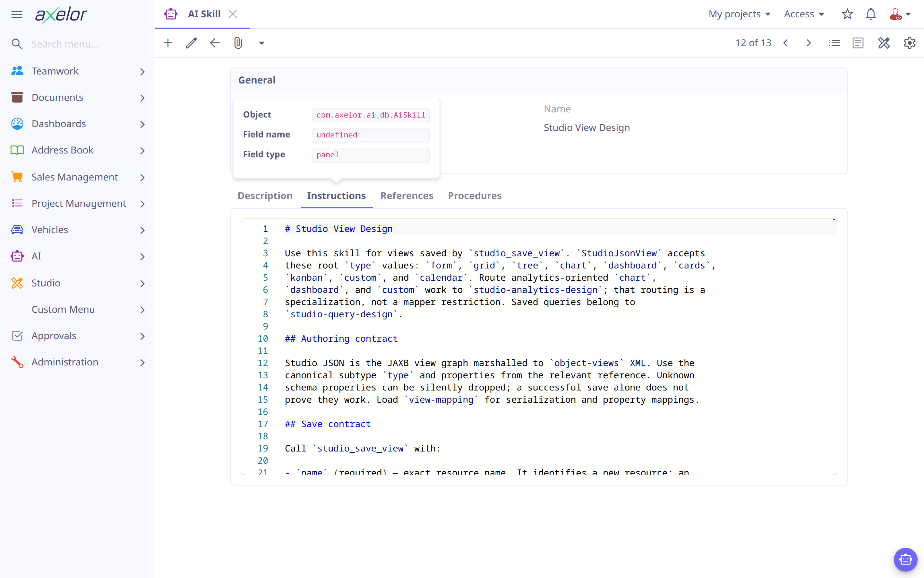924x578 pixels.
Task: Click the Search menu input field
Action: click(88, 44)
